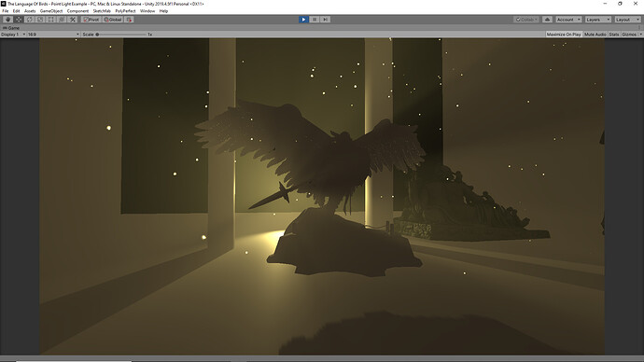
Task: Open the Sketchfab menu
Action: [x=102, y=11]
